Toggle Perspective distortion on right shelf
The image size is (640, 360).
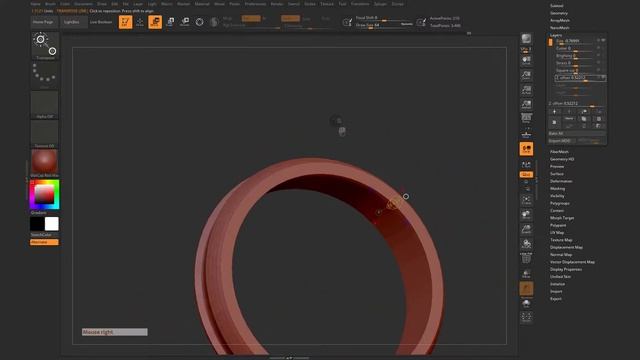(x=526, y=119)
